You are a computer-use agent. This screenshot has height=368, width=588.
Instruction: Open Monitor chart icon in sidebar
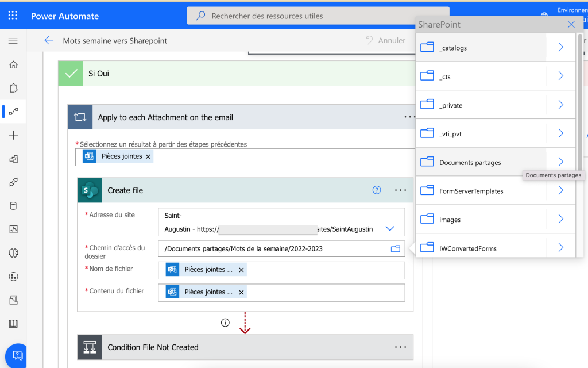(14, 229)
